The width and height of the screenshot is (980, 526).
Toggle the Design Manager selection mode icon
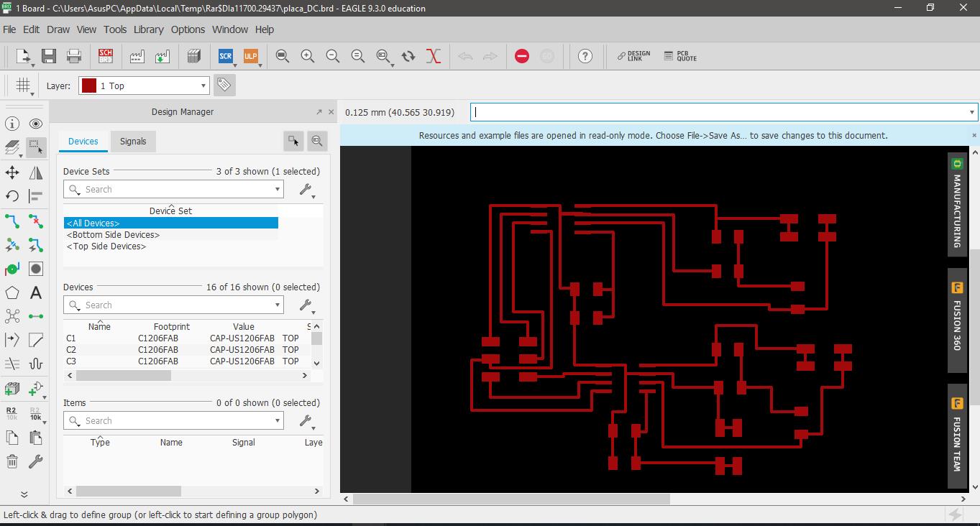(x=293, y=141)
